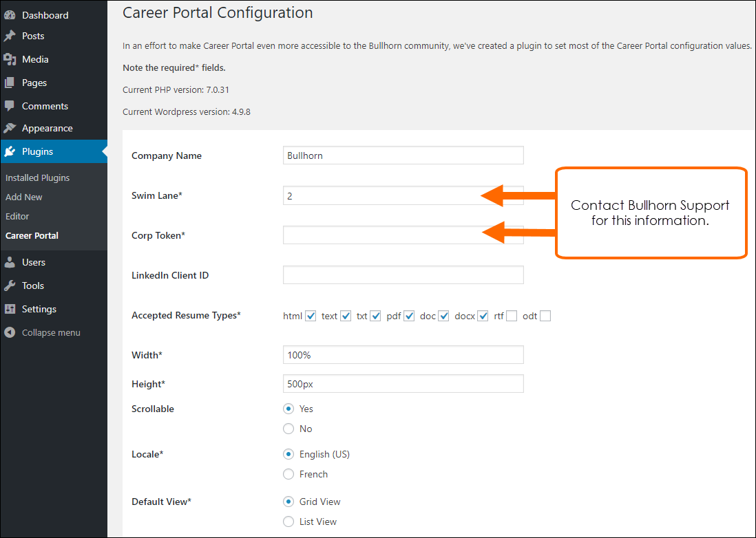The height and width of the screenshot is (538, 756).
Task: Click the 'Current PHP version: 7.0.31' text
Action: pyautogui.click(x=176, y=89)
